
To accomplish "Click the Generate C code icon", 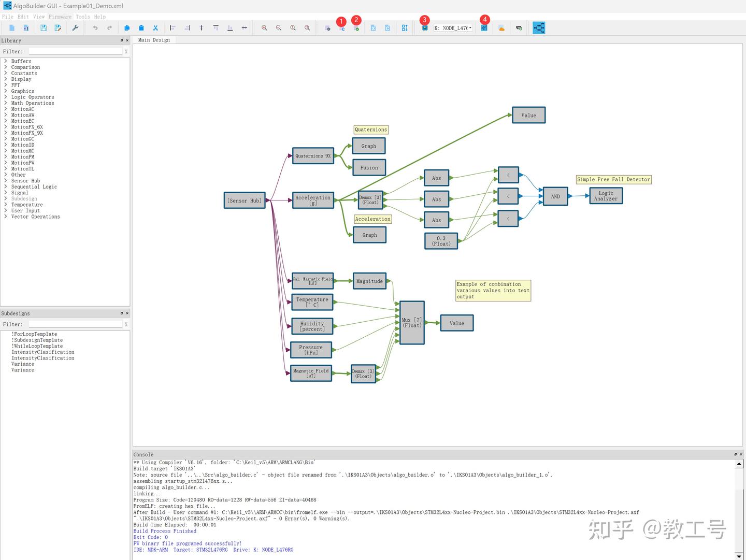I will (342, 28).
